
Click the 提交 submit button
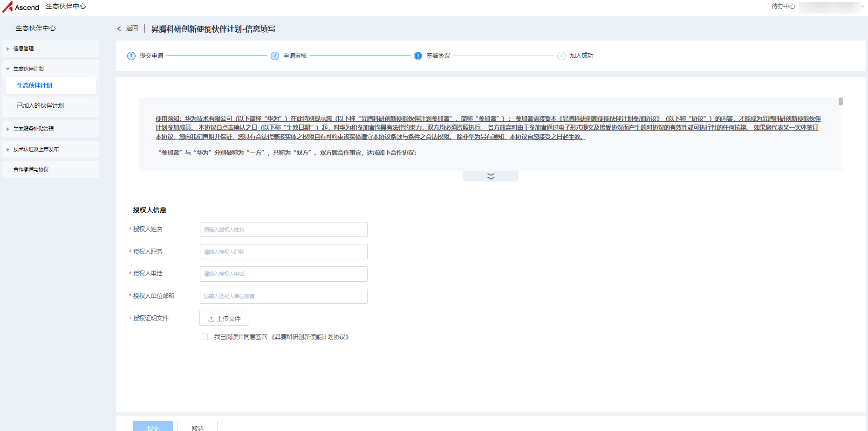(x=153, y=426)
